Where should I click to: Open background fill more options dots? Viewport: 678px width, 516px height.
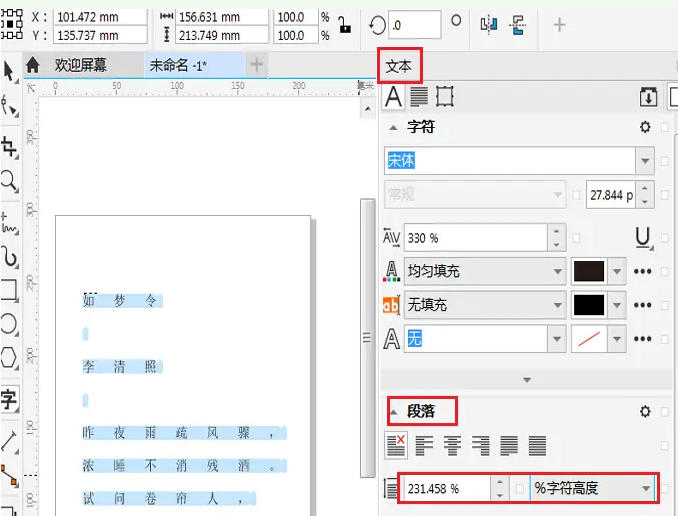point(642,305)
